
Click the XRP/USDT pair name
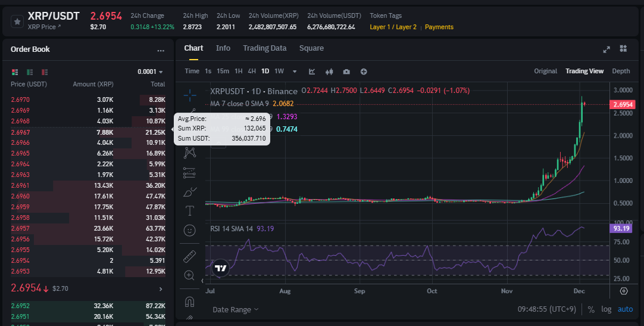click(x=54, y=16)
